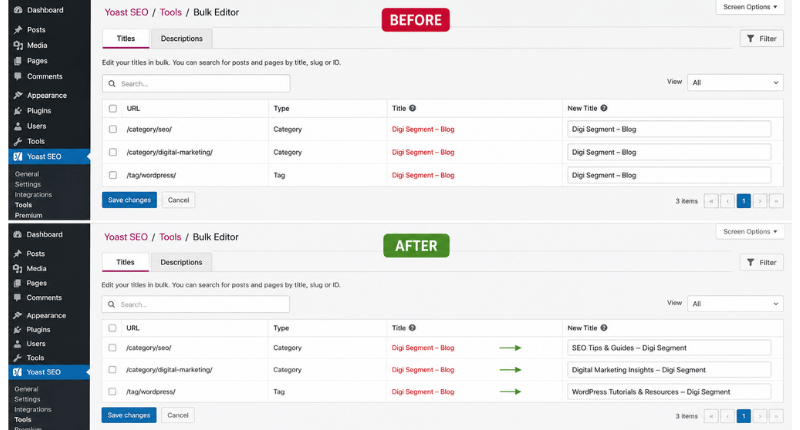This screenshot has width=800, height=430.
Task: Click last-page double arrow in BEFORE panel pagination
Action: click(x=777, y=201)
